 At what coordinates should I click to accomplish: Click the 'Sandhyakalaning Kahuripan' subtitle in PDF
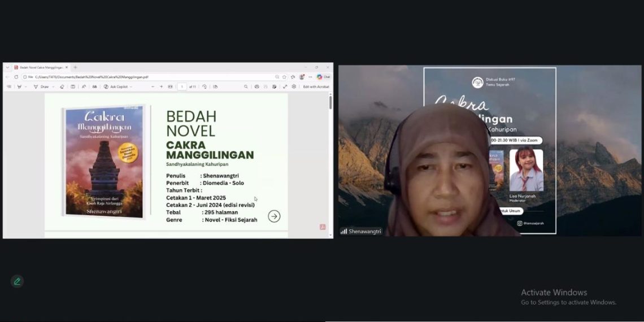tap(197, 164)
